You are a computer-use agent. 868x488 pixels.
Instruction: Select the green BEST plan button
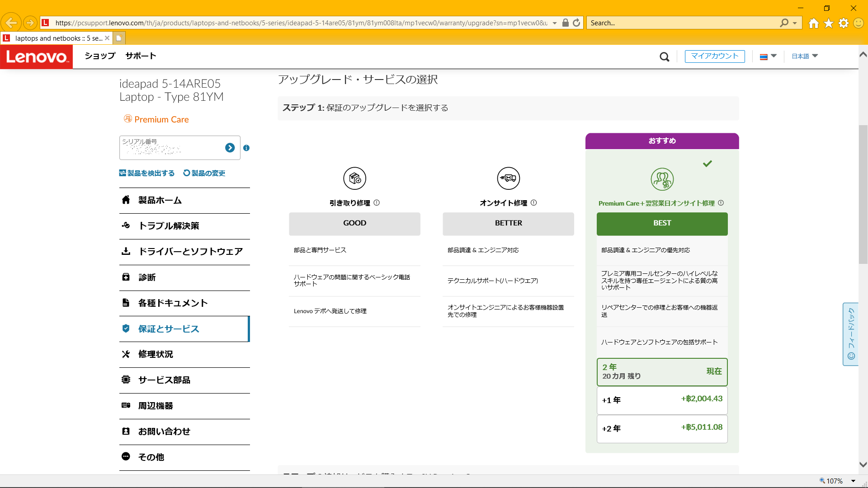pyautogui.click(x=662, y=223)
